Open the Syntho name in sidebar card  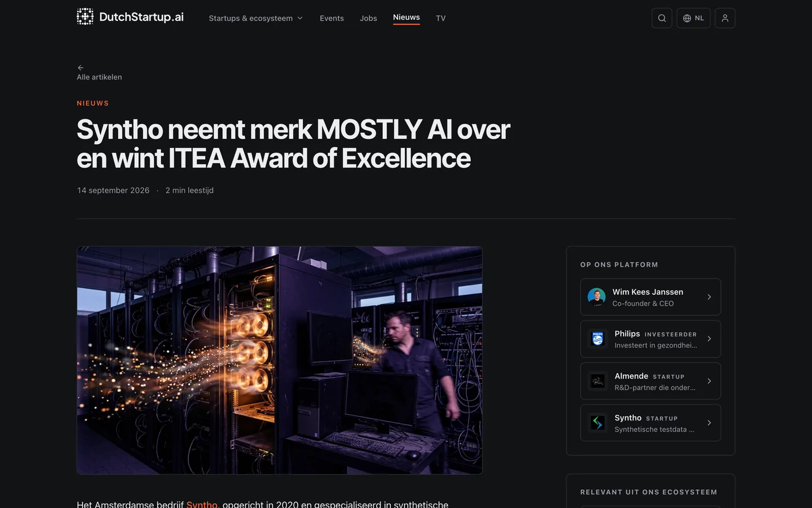point(628,418)
